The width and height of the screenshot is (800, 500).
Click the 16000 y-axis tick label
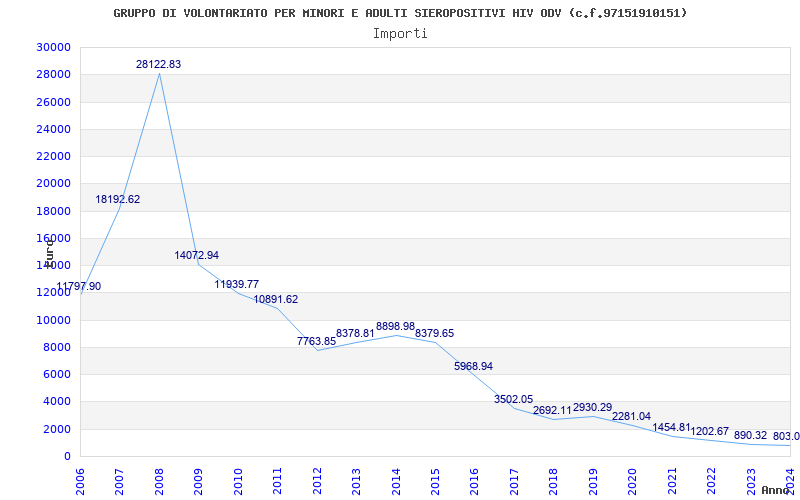pos(54,238)
